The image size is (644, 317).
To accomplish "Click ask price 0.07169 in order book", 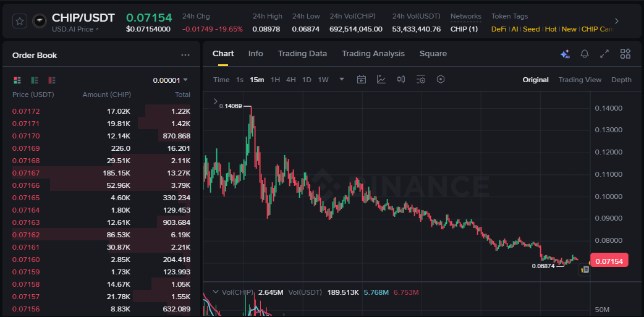I will [x=26, y=148].
